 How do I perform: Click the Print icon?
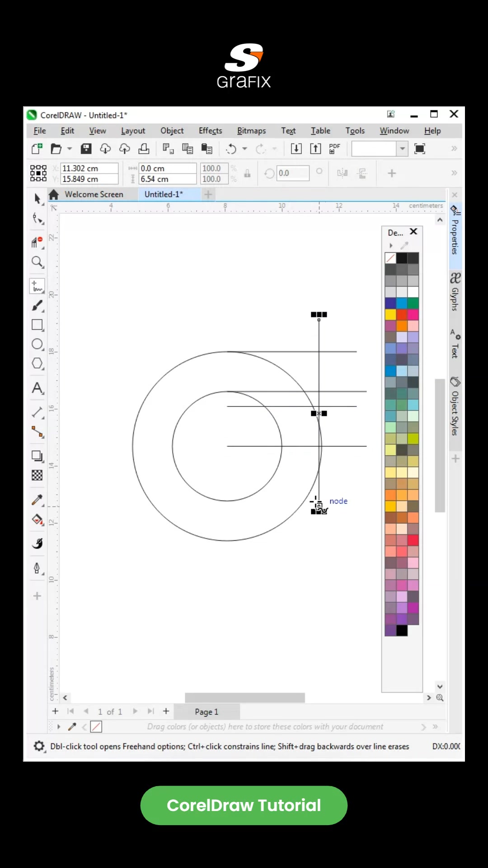pos(144,149)
